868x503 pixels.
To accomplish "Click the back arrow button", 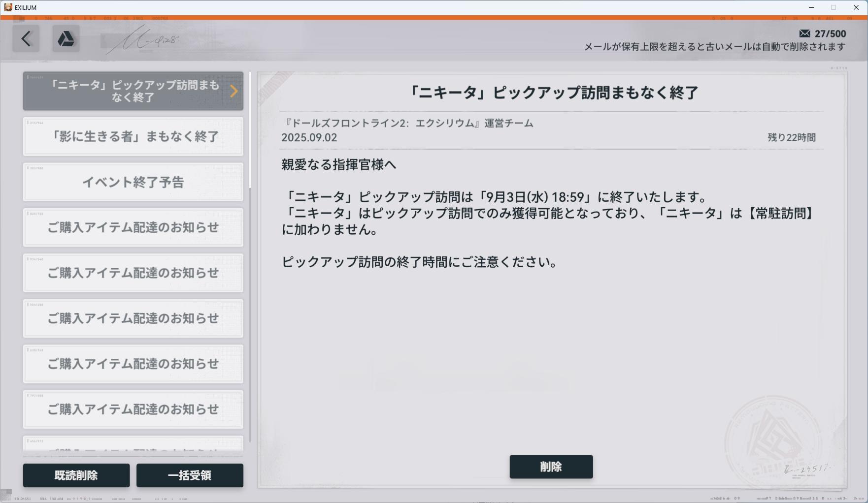I will pyautogui.click(x=26, y=38).
